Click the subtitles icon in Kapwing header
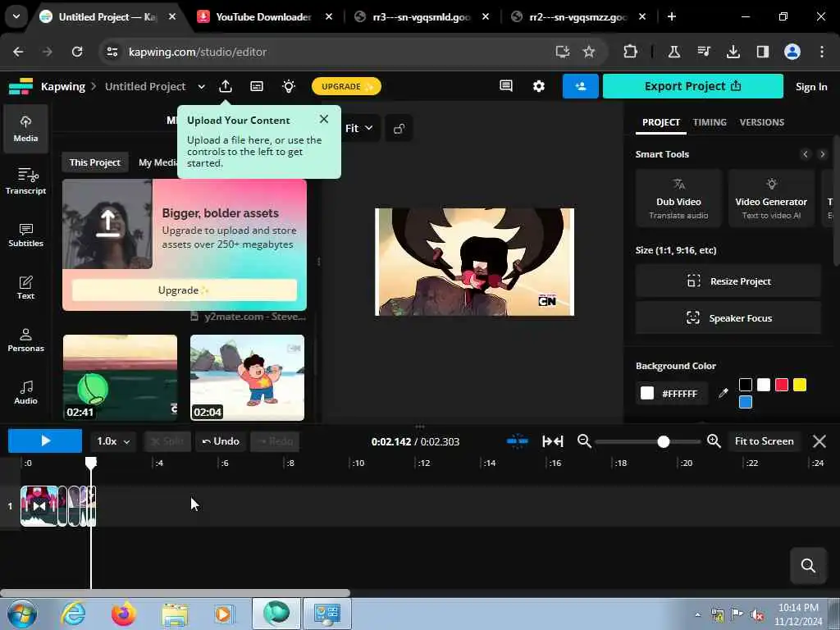Image resolution: width=840 pixels, height=630 pixels. pos(257,86)
